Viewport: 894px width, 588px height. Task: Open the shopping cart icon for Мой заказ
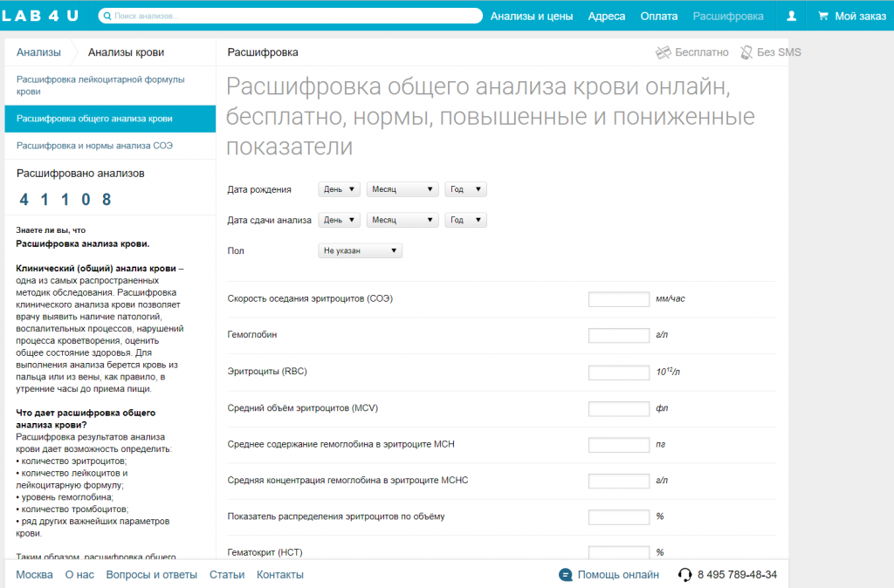pos(822,16)
